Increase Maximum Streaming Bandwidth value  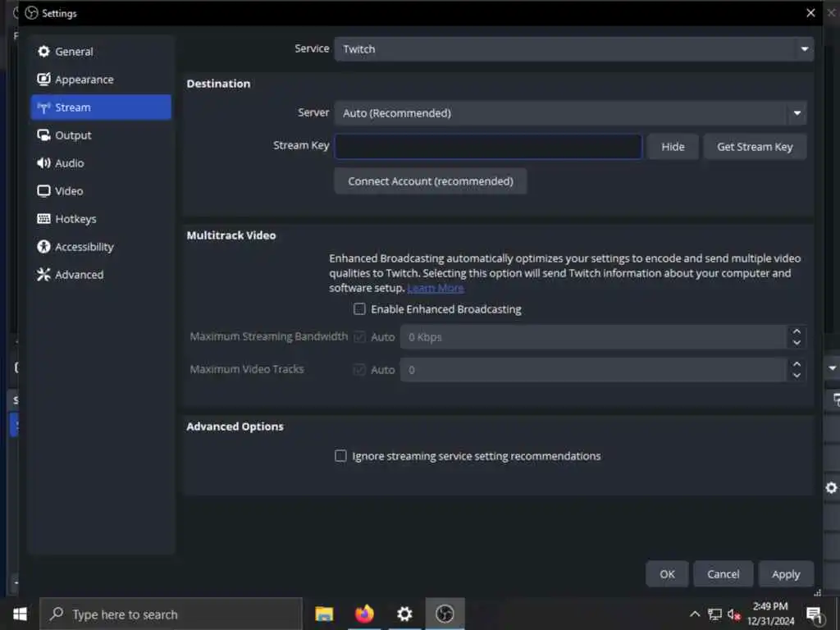point(797,331)
